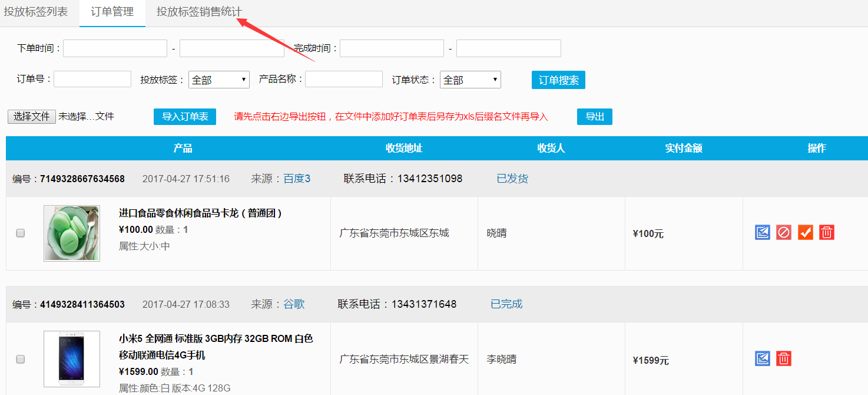This screenshot has width=868, height=395.
Task: Click the 收货地址 column header
Action: point(404,149)
